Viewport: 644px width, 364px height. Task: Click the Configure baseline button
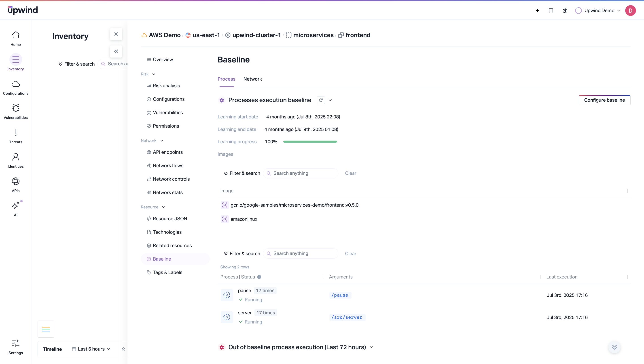604,100
